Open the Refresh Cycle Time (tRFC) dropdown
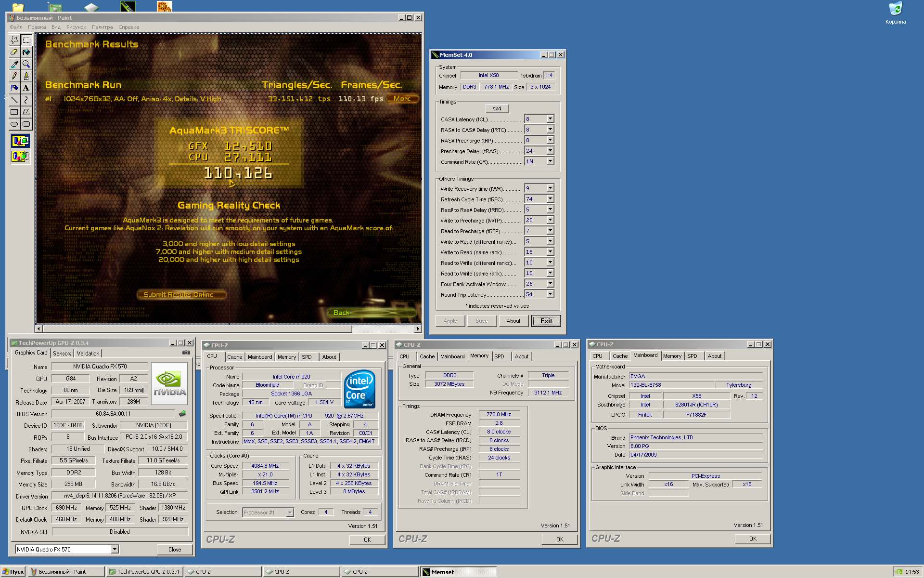Screen dimensions: 924x578 click(551, 199)
